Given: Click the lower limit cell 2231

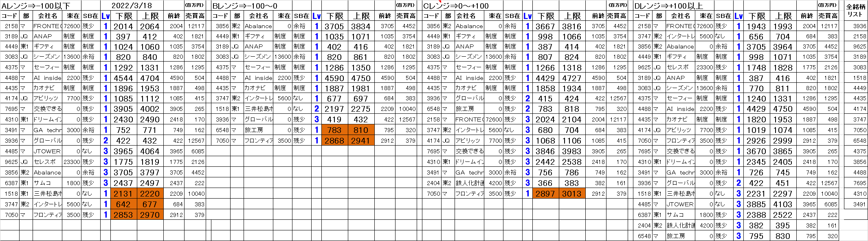Looking at the screenshot, I should [756, 194].
